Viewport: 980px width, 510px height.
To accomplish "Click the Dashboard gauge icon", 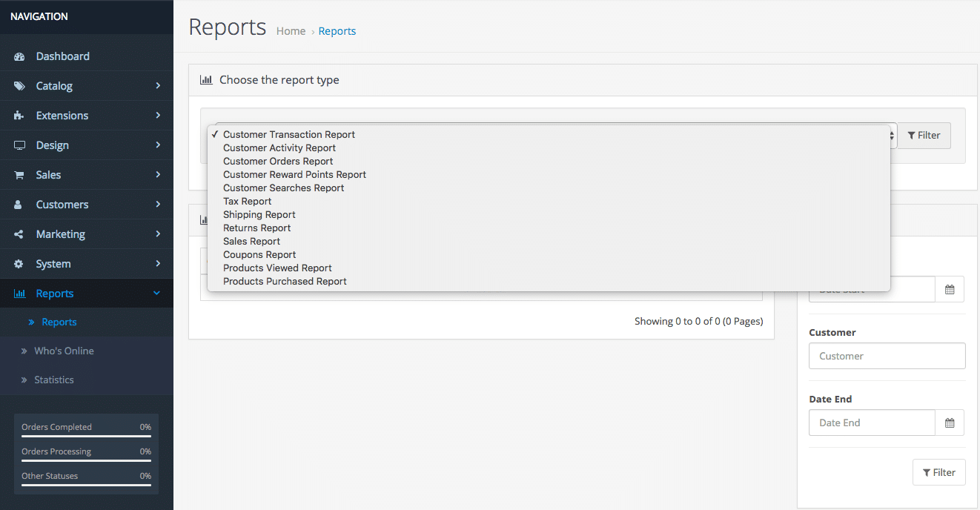I will tap(19, 56).
